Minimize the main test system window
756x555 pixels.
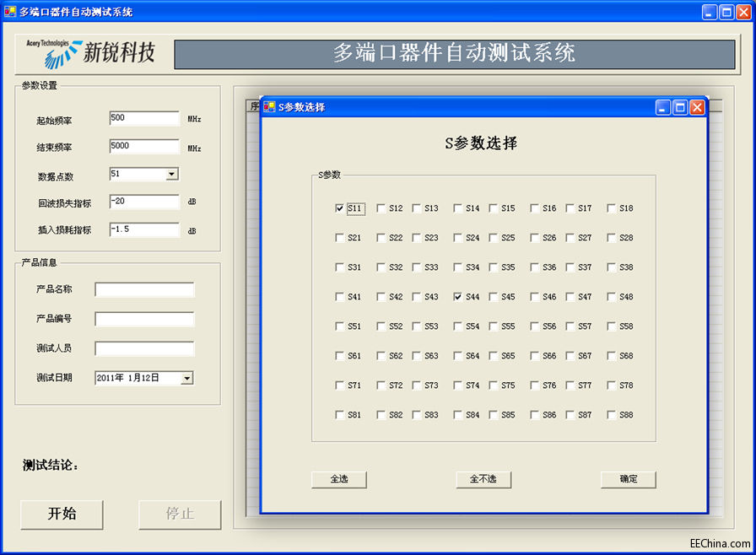(x=710, y=12)
